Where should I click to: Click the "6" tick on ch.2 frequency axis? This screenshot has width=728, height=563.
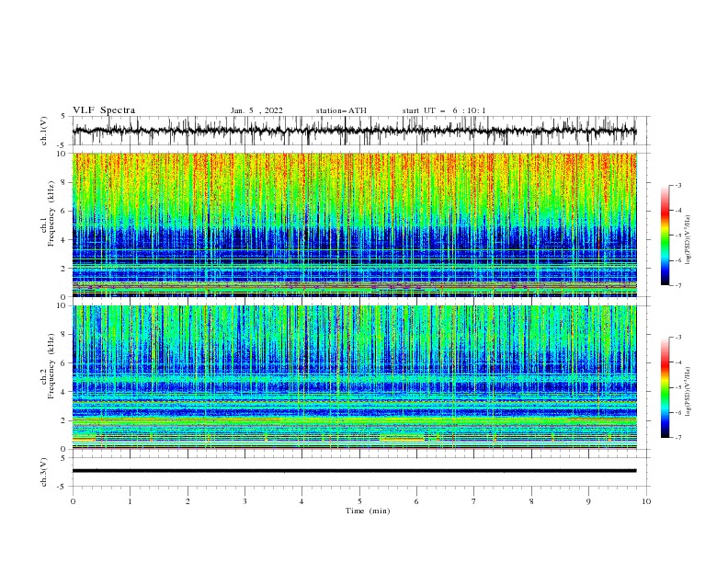tap(63, 362)
